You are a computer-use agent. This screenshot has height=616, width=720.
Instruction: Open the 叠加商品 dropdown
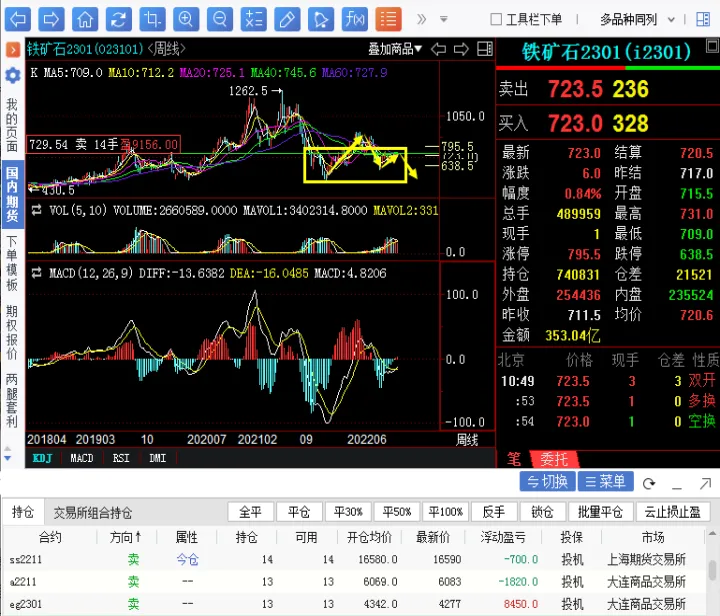395,49
